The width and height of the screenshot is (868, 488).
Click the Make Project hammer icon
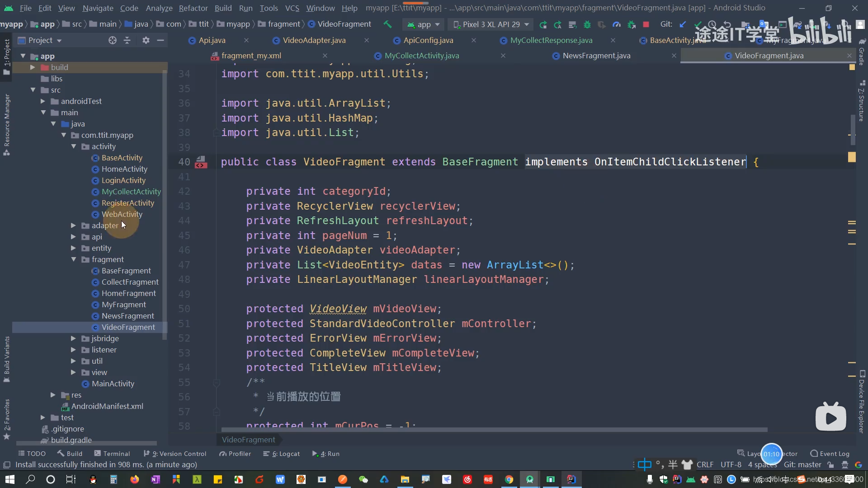point(387,24)
